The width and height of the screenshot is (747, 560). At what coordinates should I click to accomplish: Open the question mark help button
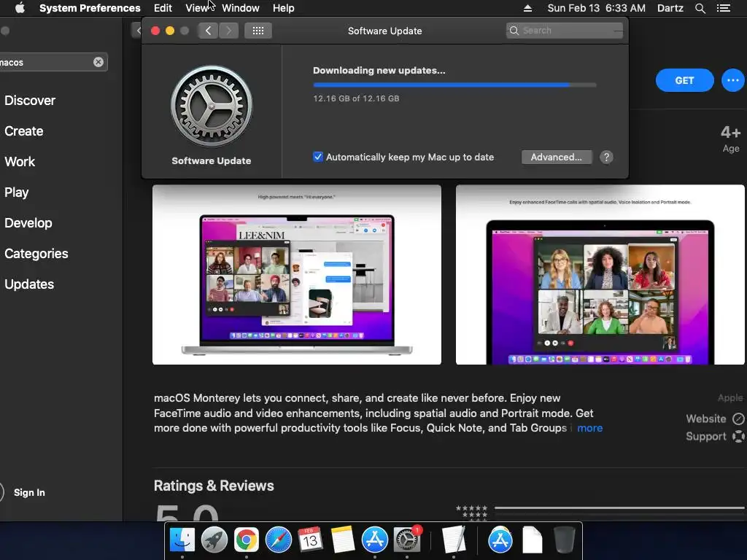tap(606, 157)
